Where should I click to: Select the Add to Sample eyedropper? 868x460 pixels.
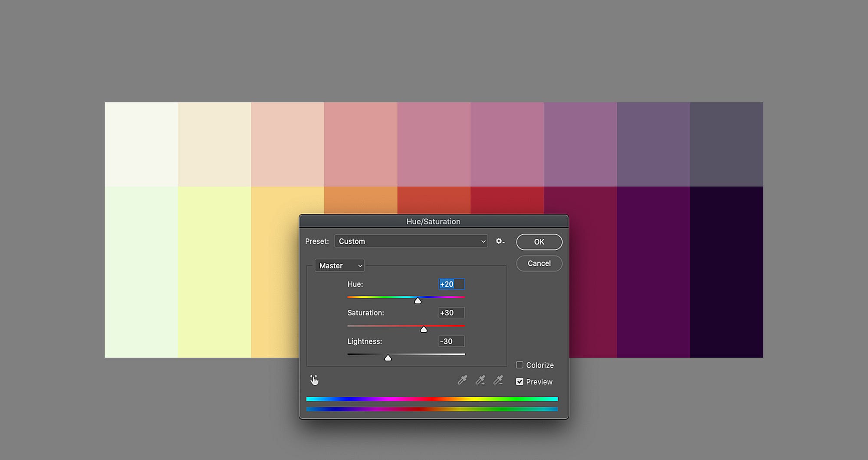480,381
